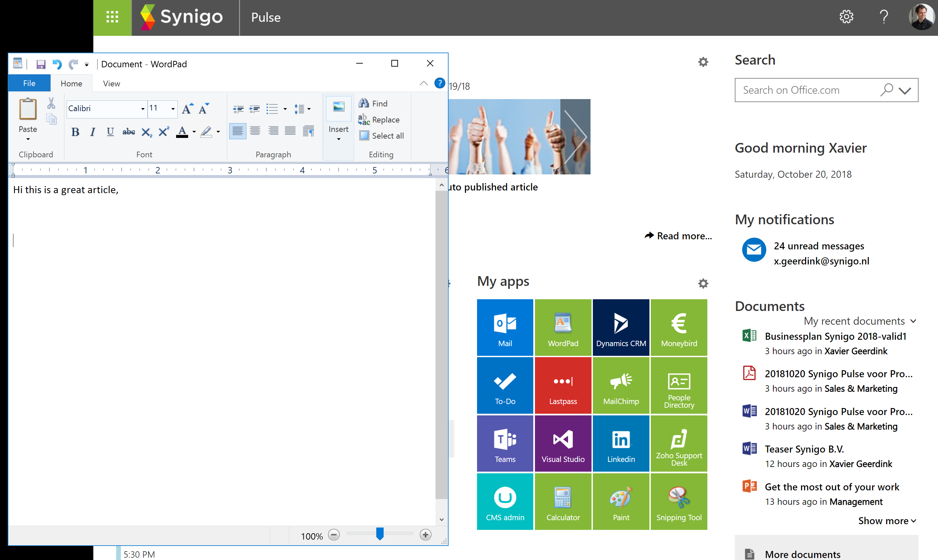Screen dimensions: 938x560
Task: Click the Paste clipboard icon
Action: (28, 109)
